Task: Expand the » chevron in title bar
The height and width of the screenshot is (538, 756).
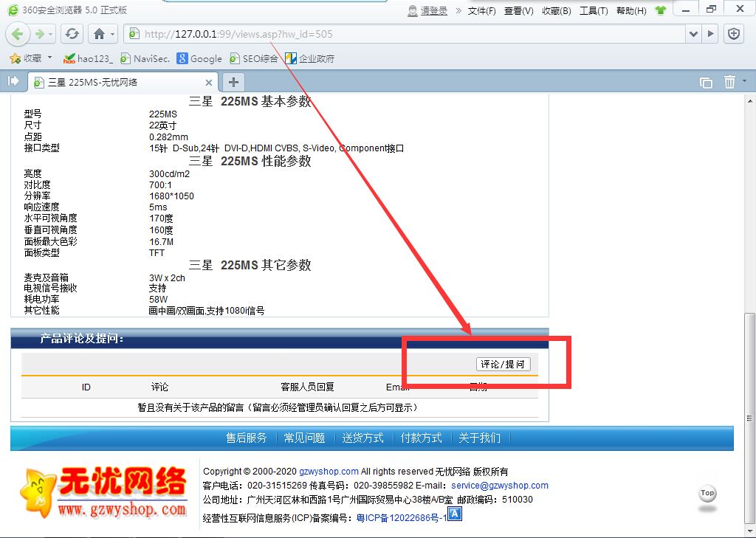Action: pyautogui.click(x=458, y=10)
